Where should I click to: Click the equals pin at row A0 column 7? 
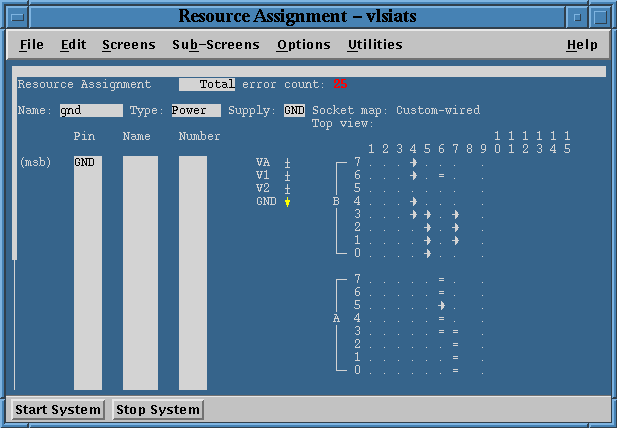(455, 371)
